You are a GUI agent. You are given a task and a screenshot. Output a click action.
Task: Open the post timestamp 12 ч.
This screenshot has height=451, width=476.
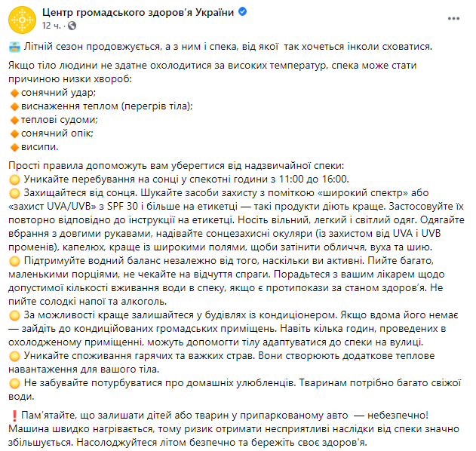tap(52, 26)
